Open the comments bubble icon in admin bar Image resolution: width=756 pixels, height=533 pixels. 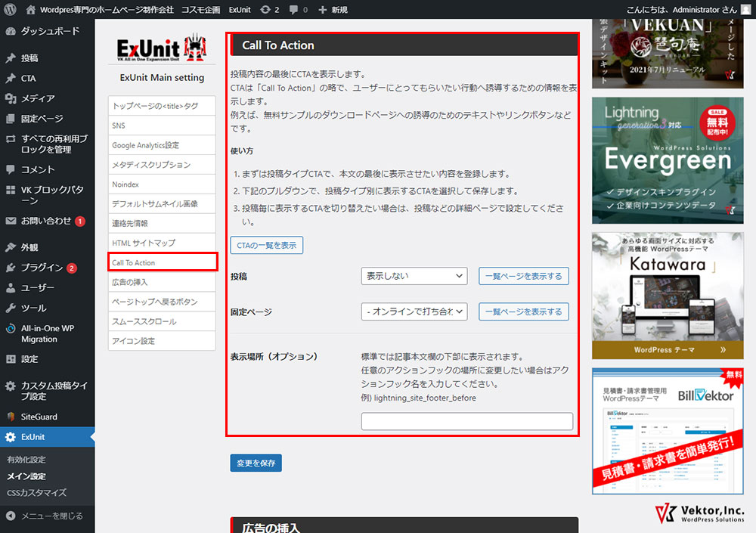pos(295,9)
